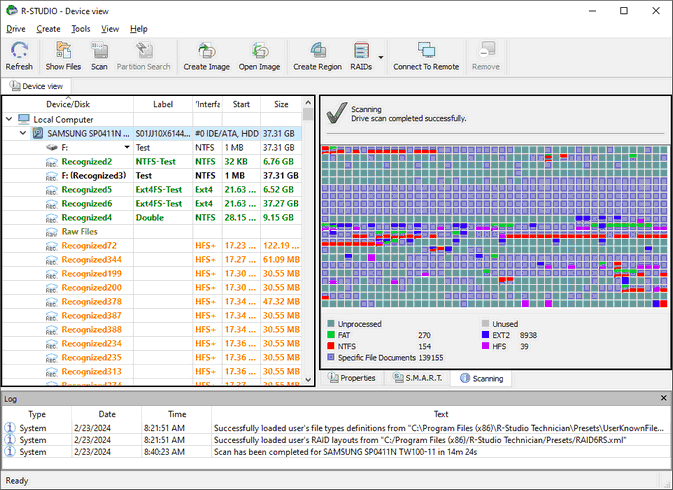Click the Start column header
673x490 pixels.
241,104
